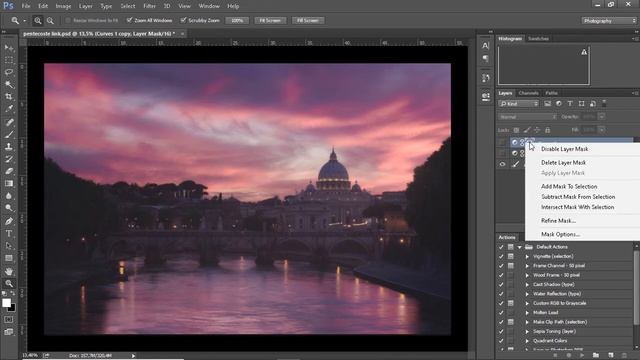Click the 100% zoom button
Screen dimensions: 640x360
[x=237, y=20]
